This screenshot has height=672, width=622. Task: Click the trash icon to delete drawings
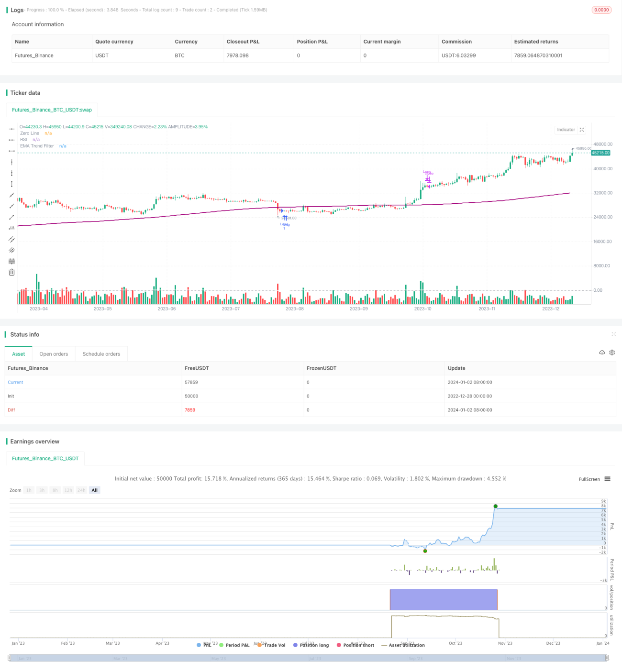click(x=11, y=272)
